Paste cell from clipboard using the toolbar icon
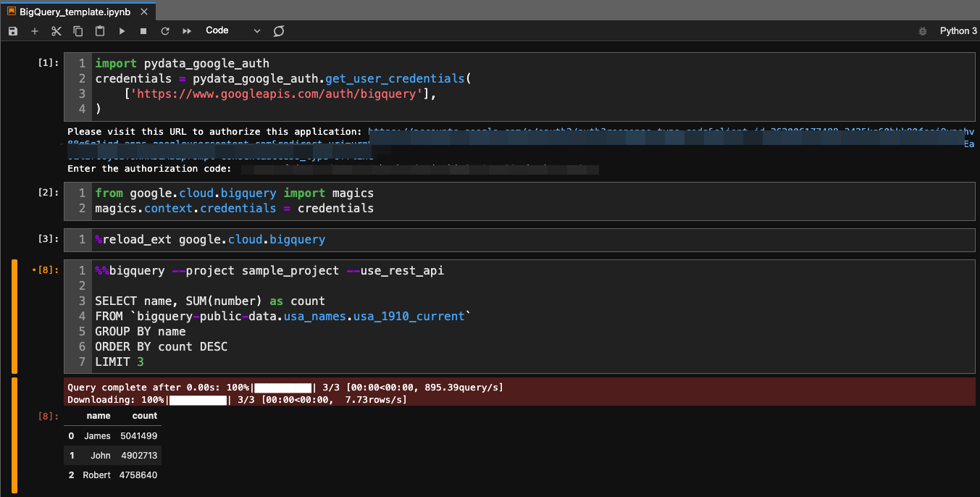 (100, 31)
